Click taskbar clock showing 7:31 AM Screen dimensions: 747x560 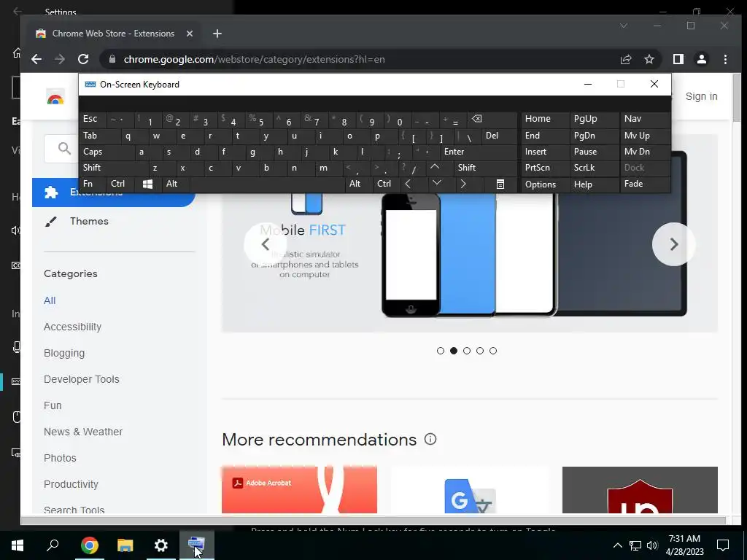click(684, 545)
